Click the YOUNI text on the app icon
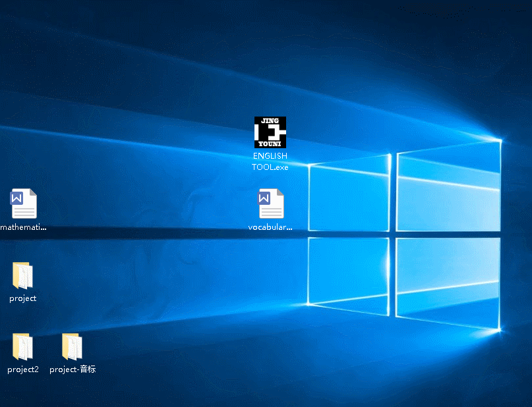Viewport: 532px width, 407px height. tap(270, 144)
